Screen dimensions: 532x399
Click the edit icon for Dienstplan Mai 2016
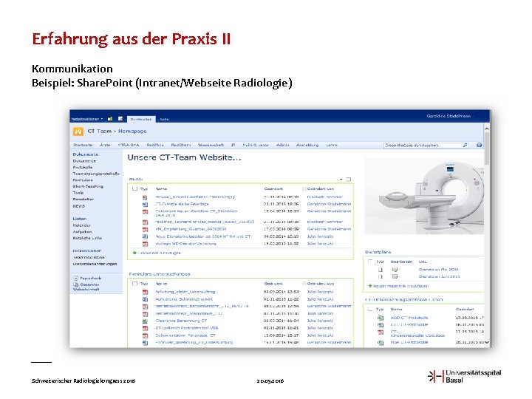click(395, 270)
